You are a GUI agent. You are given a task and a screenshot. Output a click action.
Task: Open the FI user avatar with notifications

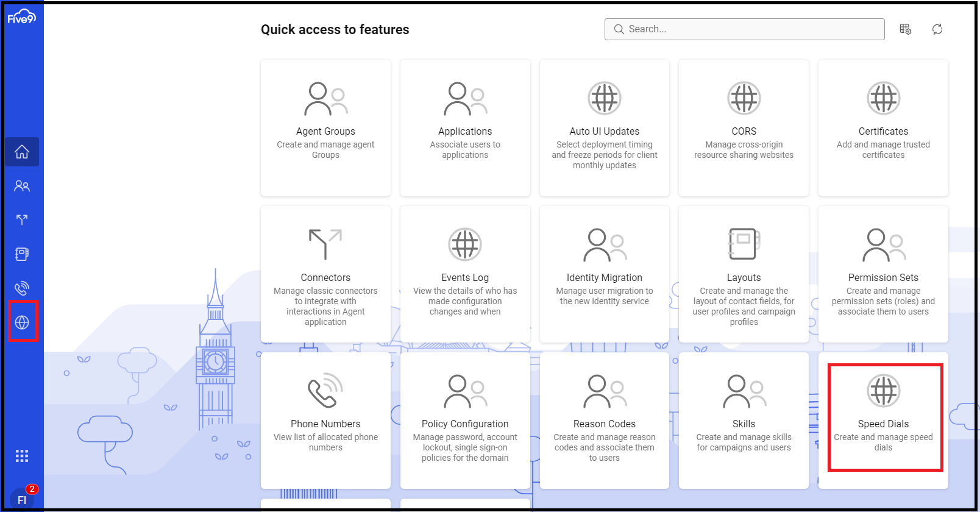coord(22,499)
